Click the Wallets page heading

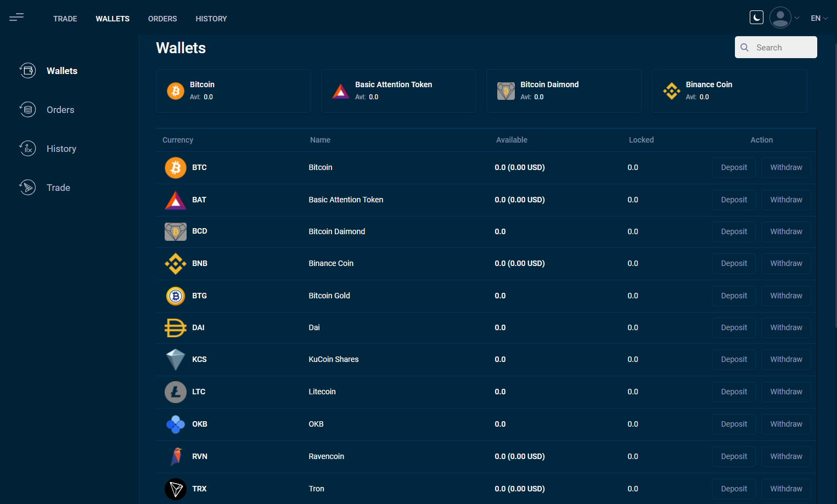click(x=181, y=48)
